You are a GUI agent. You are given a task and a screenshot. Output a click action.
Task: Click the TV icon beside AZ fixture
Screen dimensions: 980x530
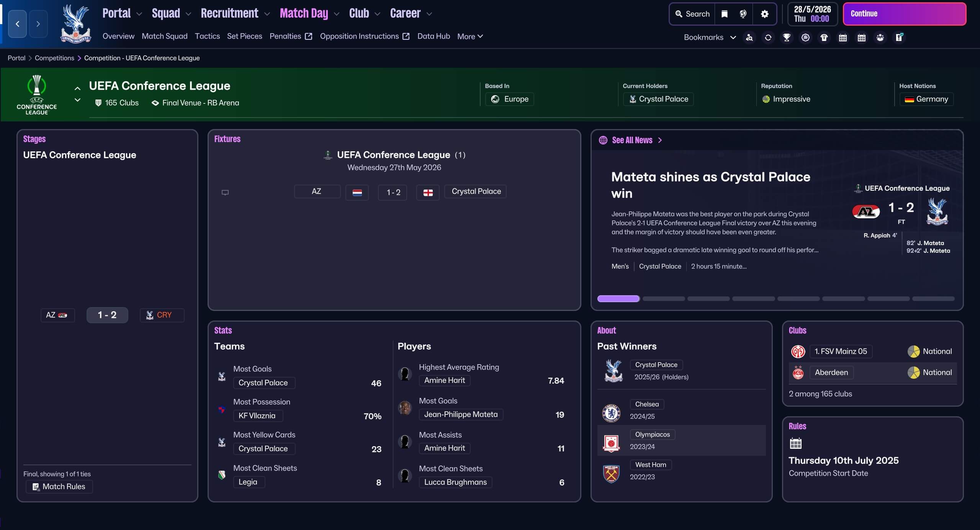coord(225,192)
